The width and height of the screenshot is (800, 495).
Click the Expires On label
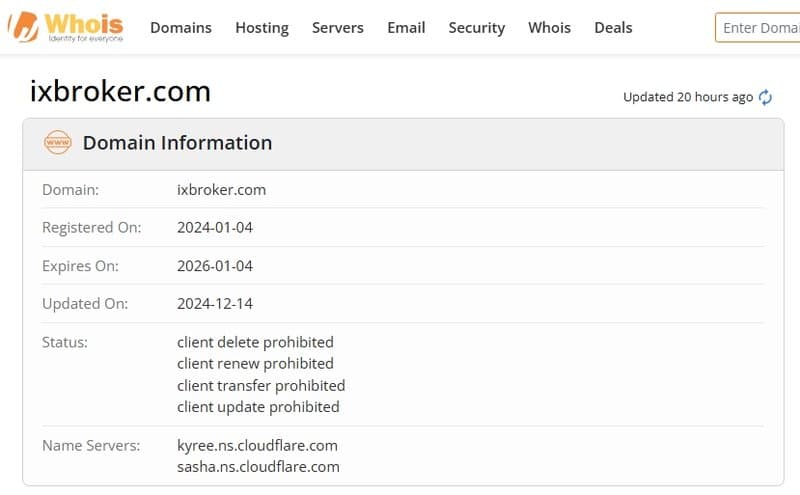tap(80, 266)
